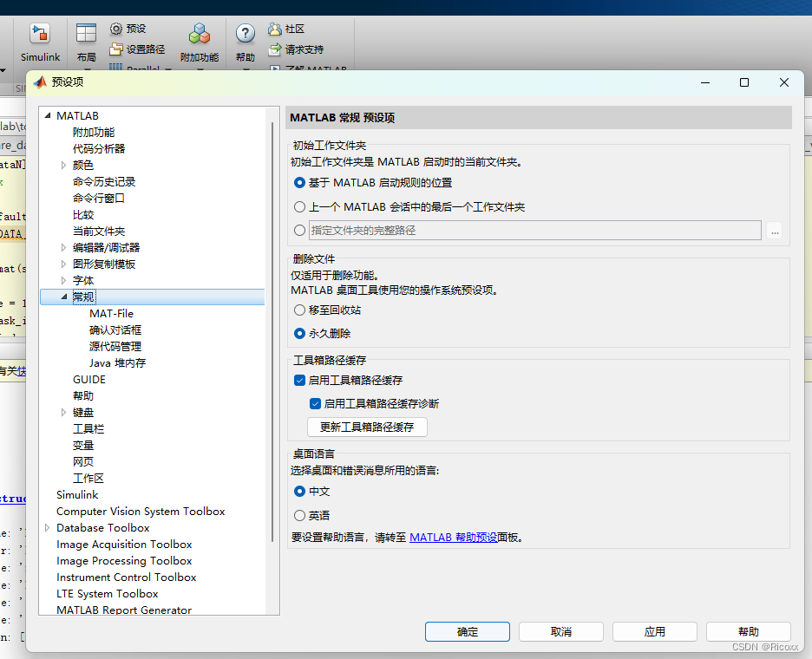Select 英语 desktop language
This screenshot has width=812, height=659.
click(x=299, y=516)
